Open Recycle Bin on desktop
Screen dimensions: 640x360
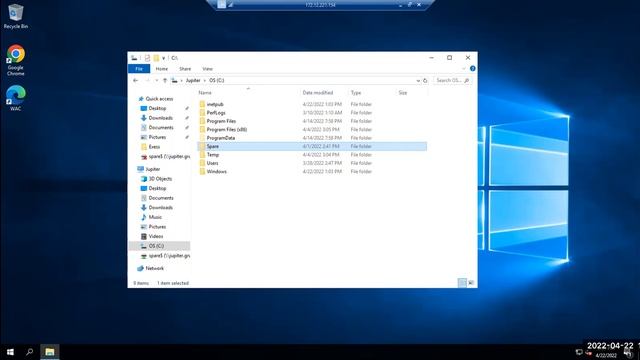click(x=16, y=16)
